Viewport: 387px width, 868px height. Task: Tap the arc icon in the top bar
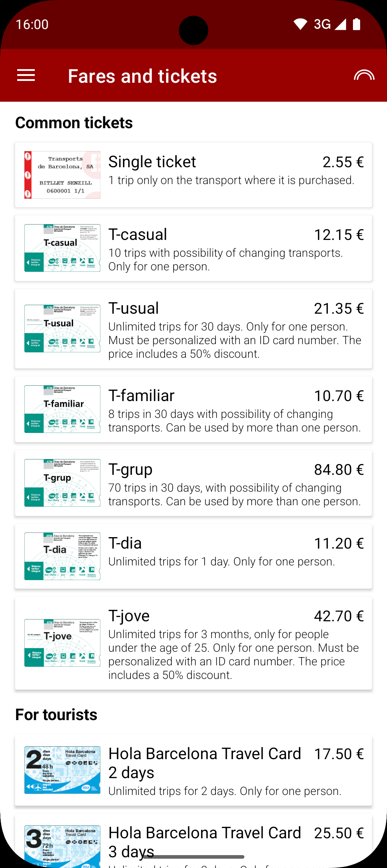pos(364,76)
